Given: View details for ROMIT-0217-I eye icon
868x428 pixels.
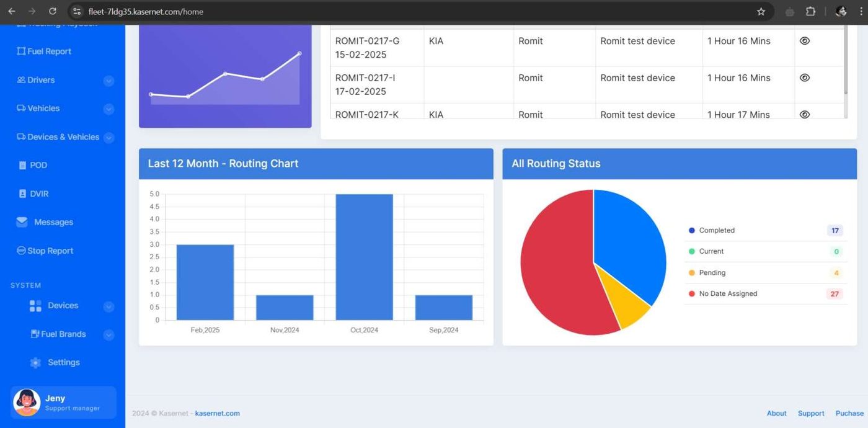Looking at the screenshot, I should [x=805, y=78].
